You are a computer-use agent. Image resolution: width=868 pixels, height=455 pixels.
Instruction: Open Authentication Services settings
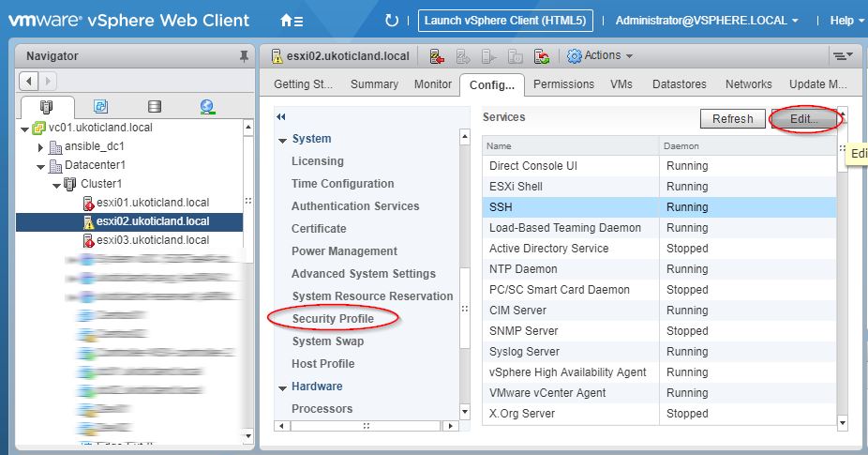(355, 206)
